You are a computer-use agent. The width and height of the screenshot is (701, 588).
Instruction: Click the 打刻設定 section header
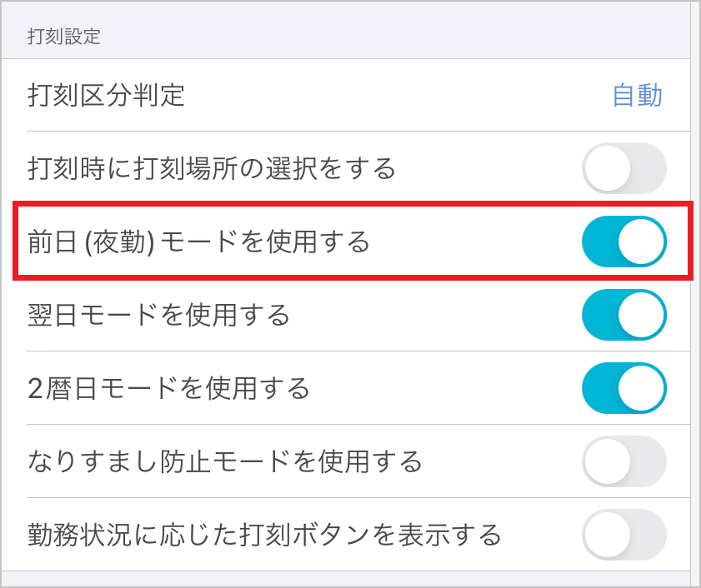(63, 37)
